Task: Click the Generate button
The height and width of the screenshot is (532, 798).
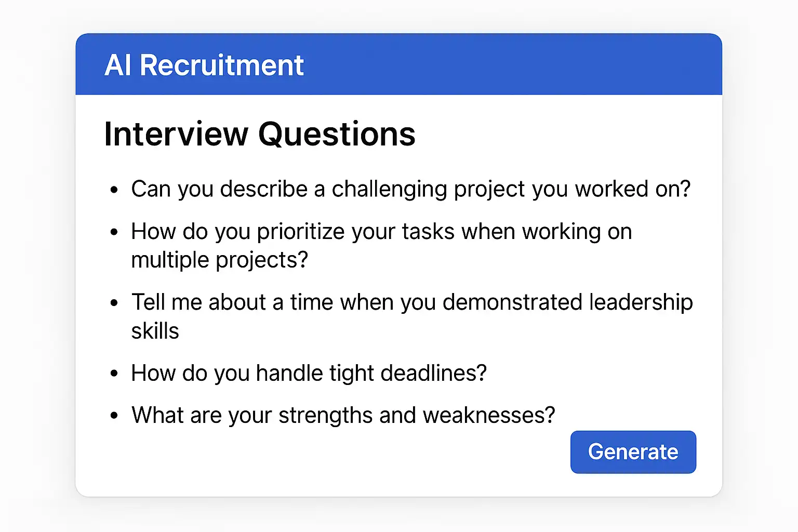Action: [633, 452]
